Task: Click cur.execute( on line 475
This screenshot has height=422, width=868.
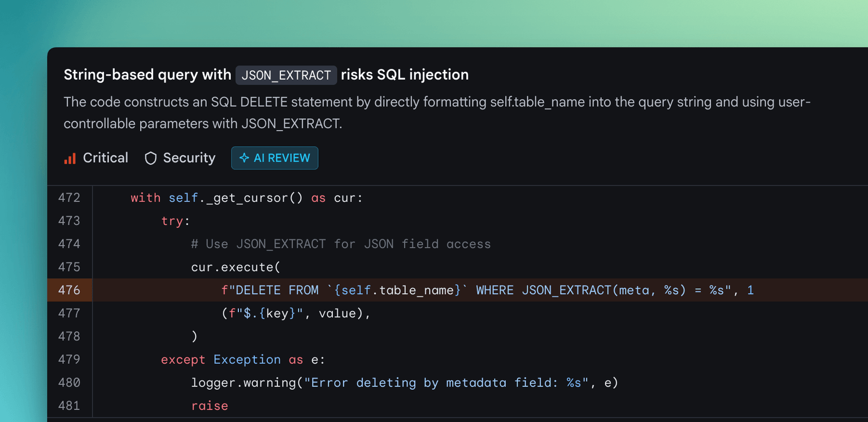Action: click(236, 267)
